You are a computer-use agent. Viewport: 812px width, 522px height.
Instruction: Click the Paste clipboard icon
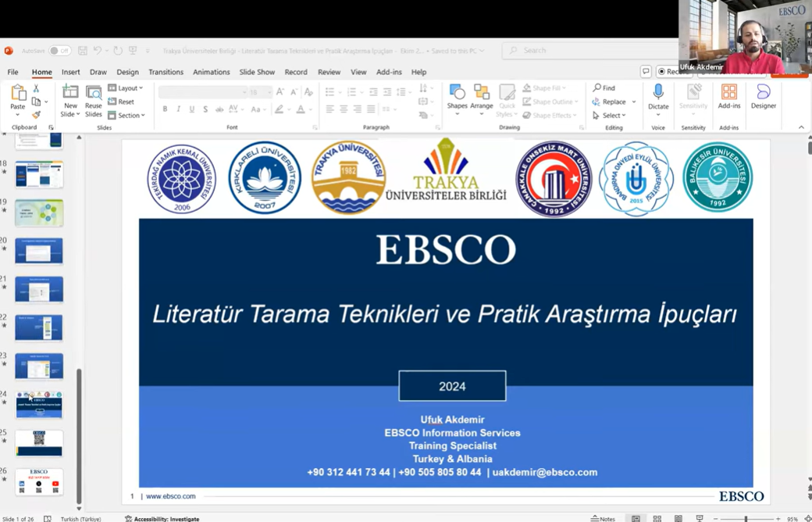pos(18,94)
